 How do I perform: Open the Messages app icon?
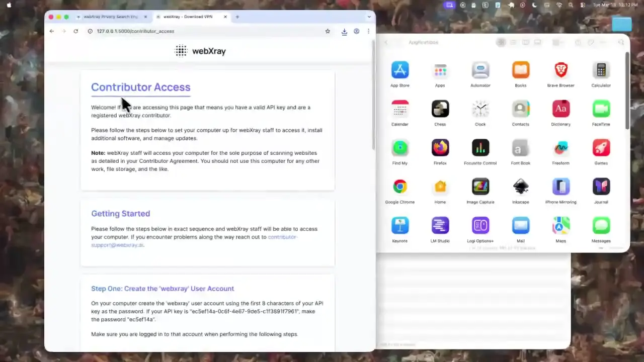point(601,225)
